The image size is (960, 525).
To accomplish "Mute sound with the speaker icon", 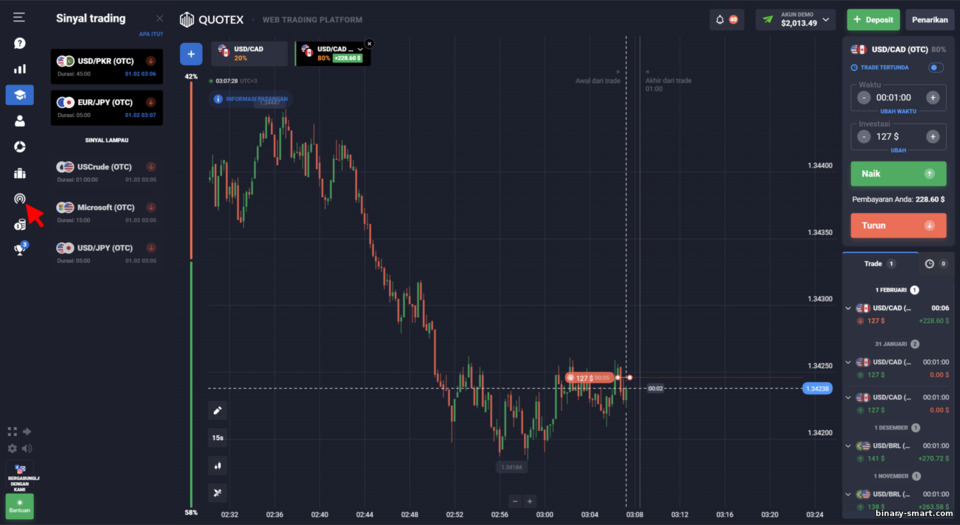I will click(27, 449).
